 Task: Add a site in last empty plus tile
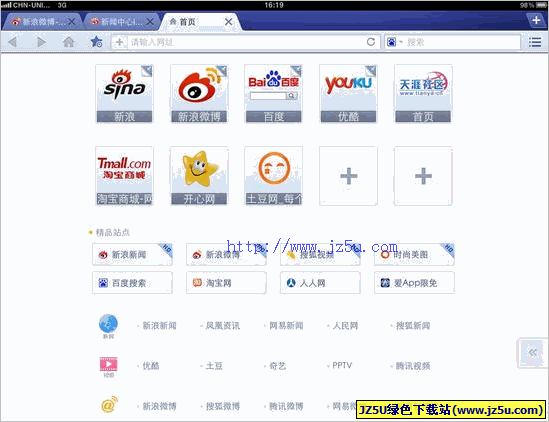[x=423, y=176]
